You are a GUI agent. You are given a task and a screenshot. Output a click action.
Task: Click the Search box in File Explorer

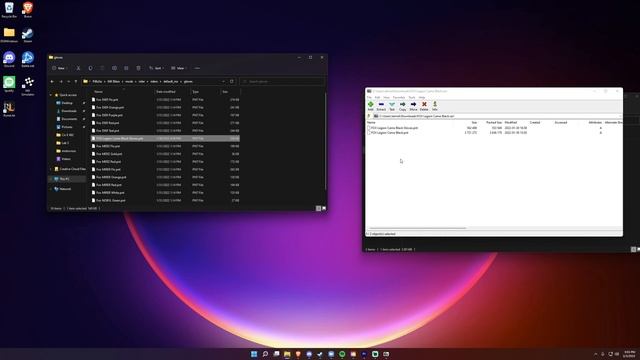pos(282,82)
